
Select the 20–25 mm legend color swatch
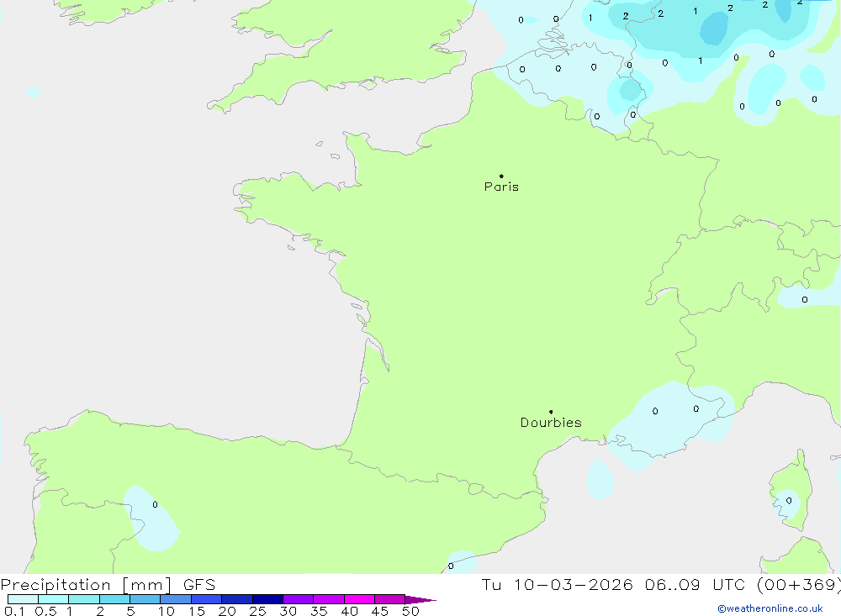(237, 599)
